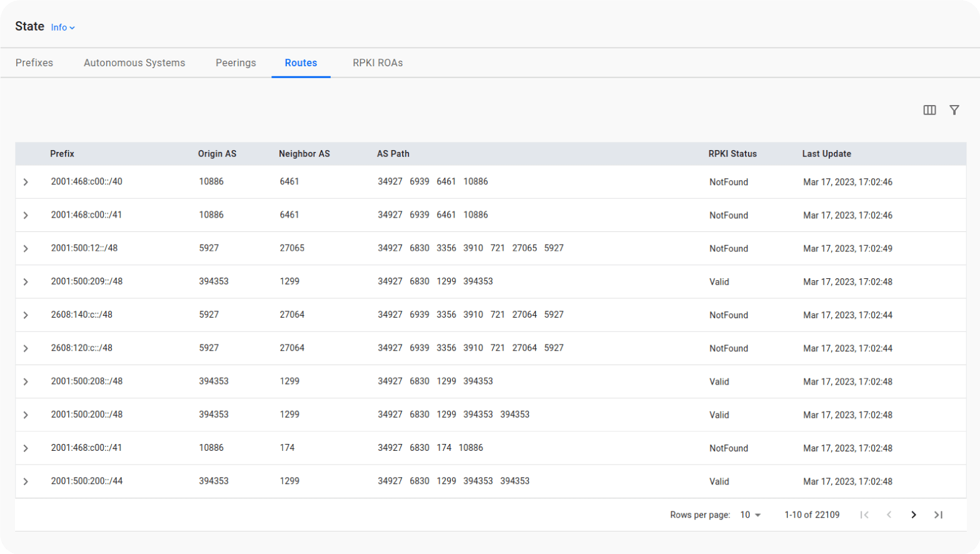Go to the first page of routes
The height and width of the screenshot is (554, 980).
point(864,515)
